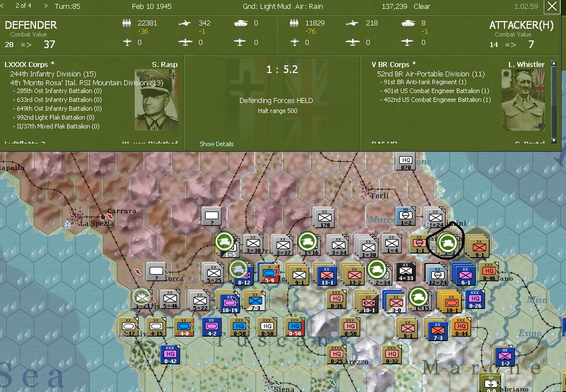Select the pink 10-19 unit counter
This screenshot has width=566, height=392.
tap(229, 302)
